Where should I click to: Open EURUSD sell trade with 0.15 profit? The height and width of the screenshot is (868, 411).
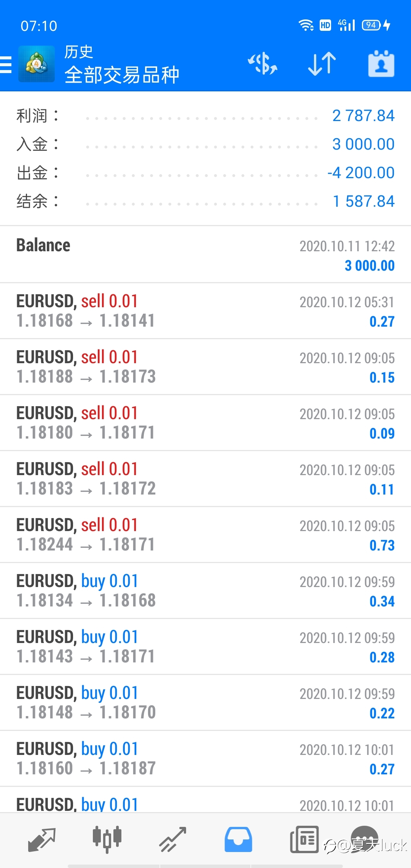[205, 367]
